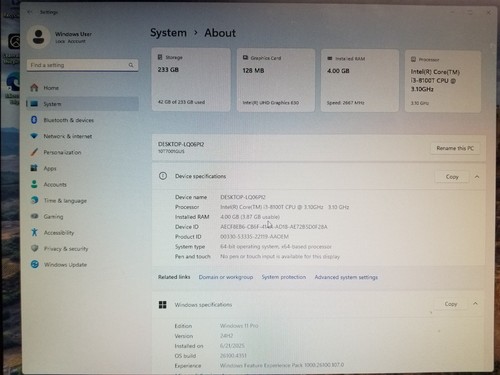
Task: Open Privacy & security settings
Action: tap(82, 248)
